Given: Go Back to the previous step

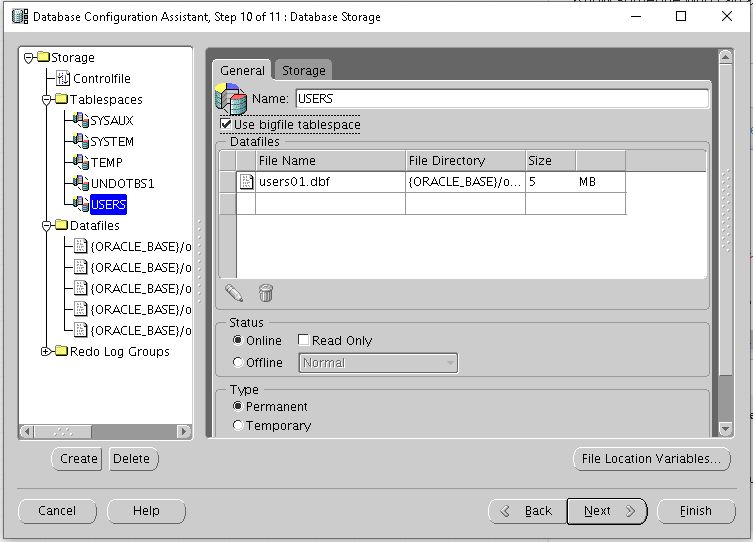Looking at the screenshot, I should click(527, 511).
